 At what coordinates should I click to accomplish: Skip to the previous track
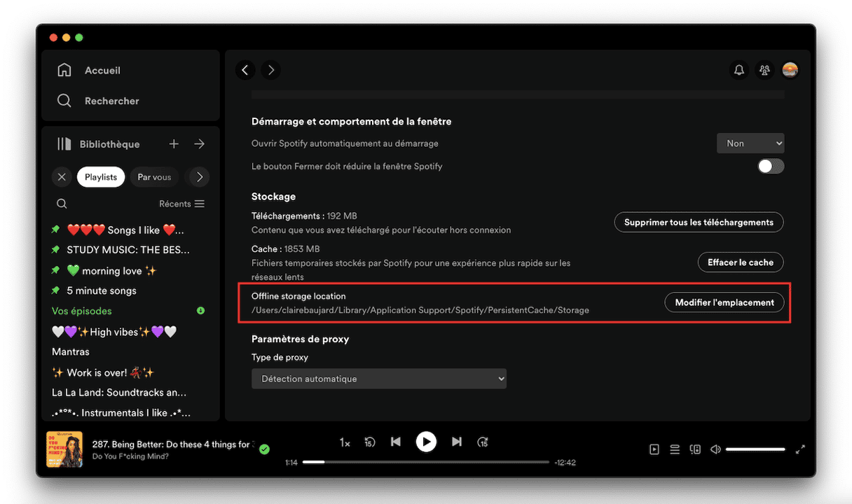[x=396, y=442]
